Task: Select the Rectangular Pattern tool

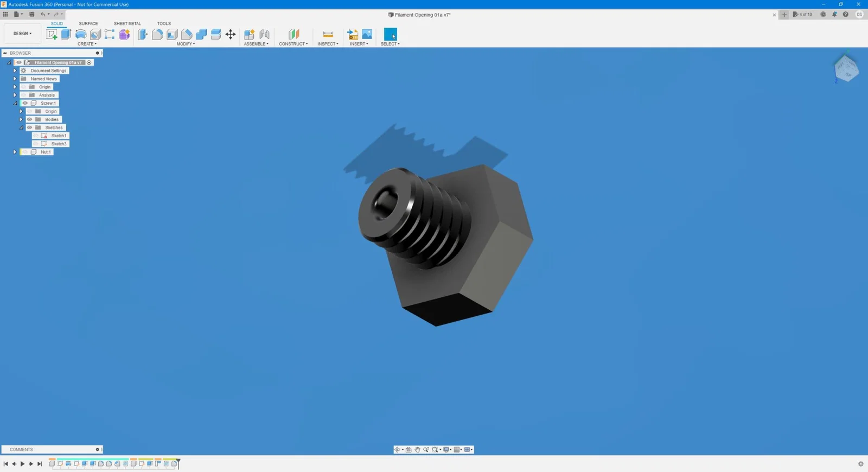Action: (110, 34)
